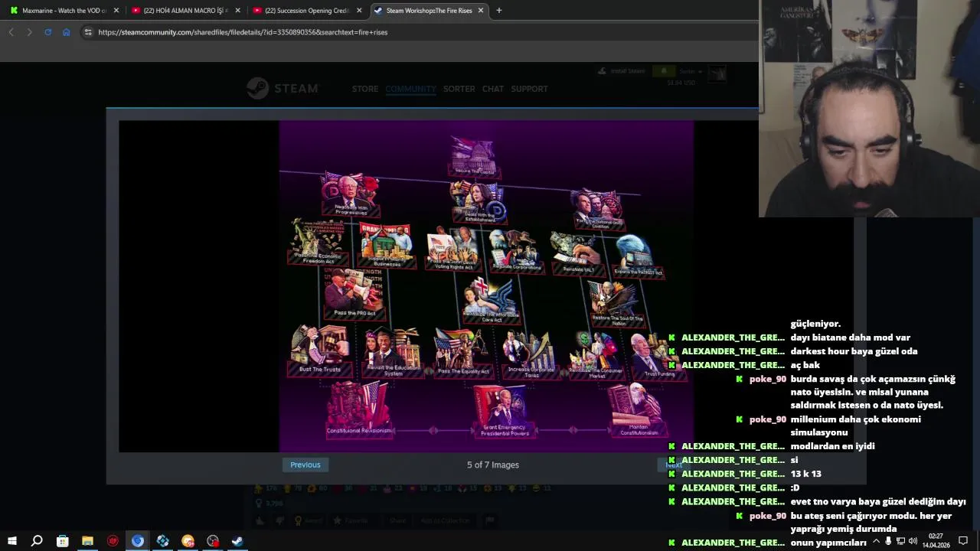Open a new browser tab

click(x=499, y=11)
